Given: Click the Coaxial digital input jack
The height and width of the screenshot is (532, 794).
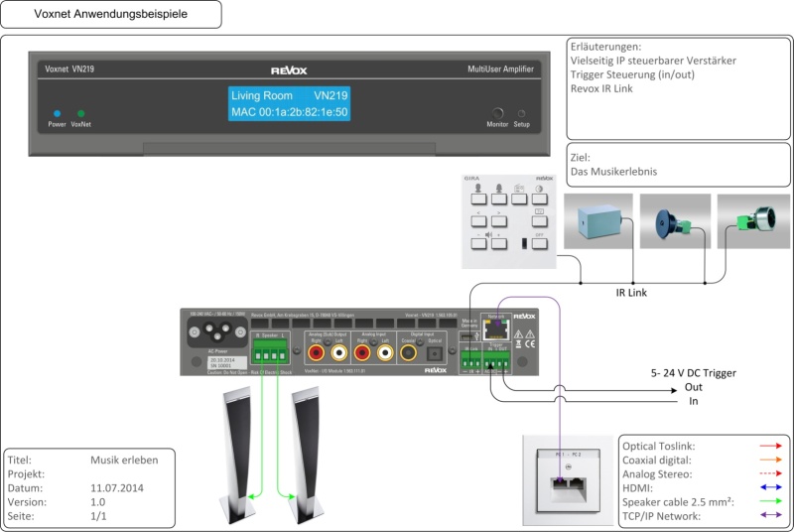Looking at the screenshot, I should (x=408, y=352).
